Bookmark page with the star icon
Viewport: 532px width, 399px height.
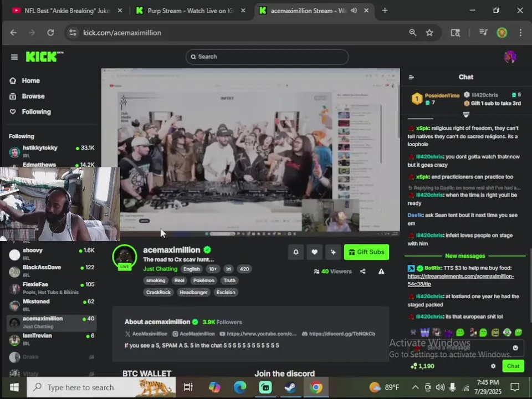coord(429,33)
